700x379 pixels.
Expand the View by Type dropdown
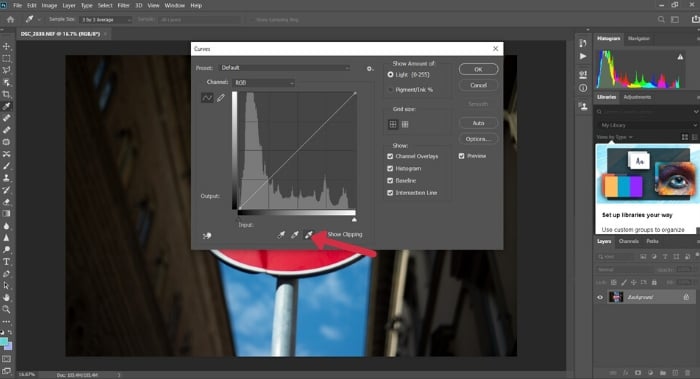(x=615, y=137)
